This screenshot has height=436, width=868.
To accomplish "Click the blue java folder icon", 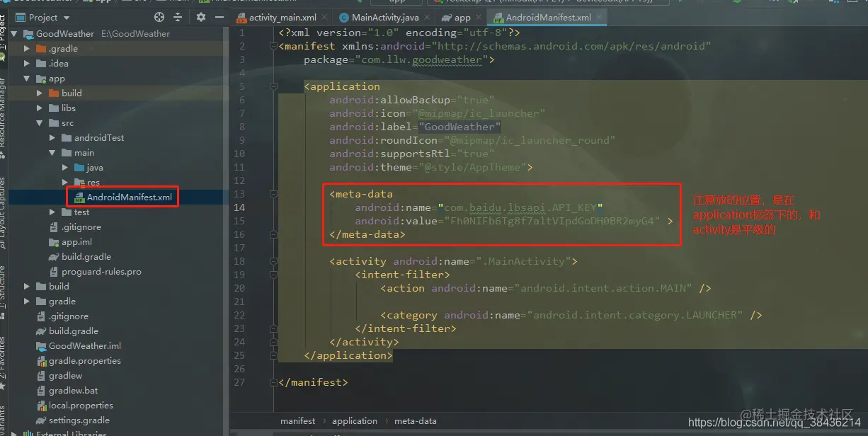I will pos(80,168).
